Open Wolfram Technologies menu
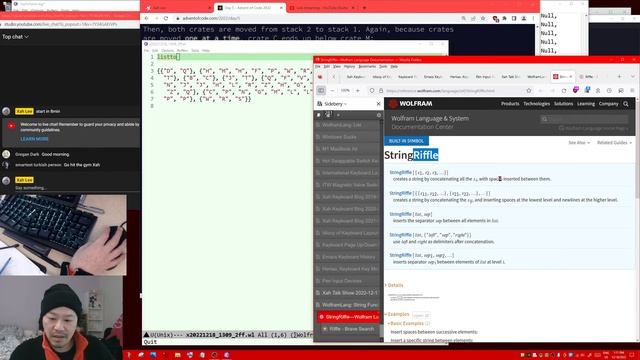The width and height of the screenshot is (640, 360). point(536,104)
